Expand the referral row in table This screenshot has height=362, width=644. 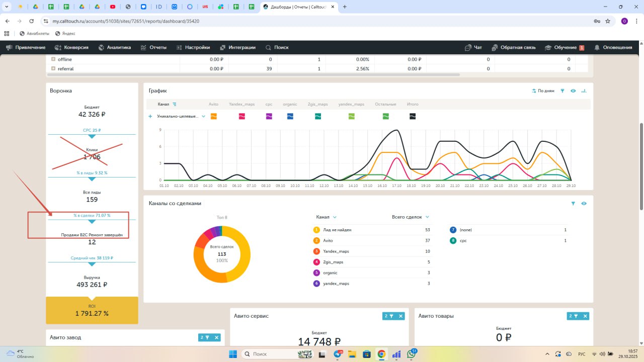tap(53, 68)
